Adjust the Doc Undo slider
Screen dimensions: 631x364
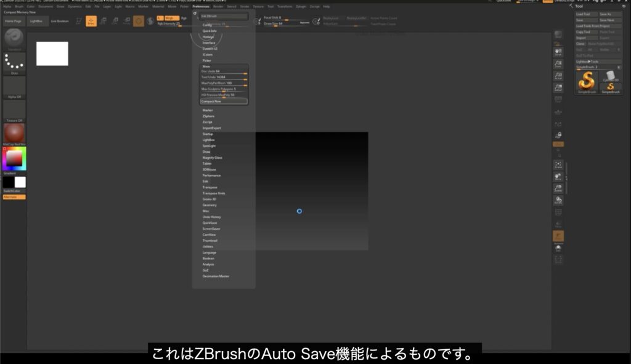click(224, 71)
